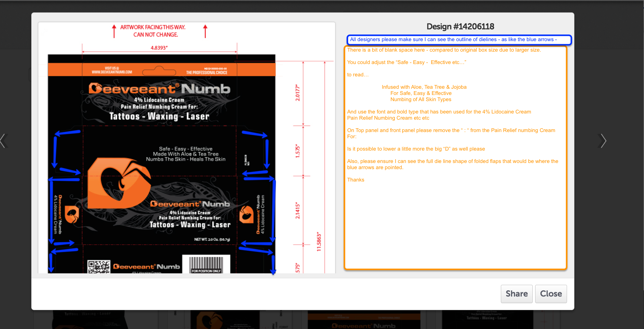Click the small D logo on right side panel
The width and height of the screenshot is (644, 329).
point(246,214)
